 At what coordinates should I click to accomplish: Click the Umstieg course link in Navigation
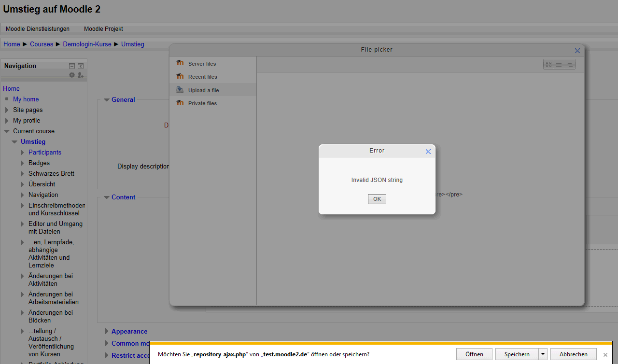(x=33, y=141)
